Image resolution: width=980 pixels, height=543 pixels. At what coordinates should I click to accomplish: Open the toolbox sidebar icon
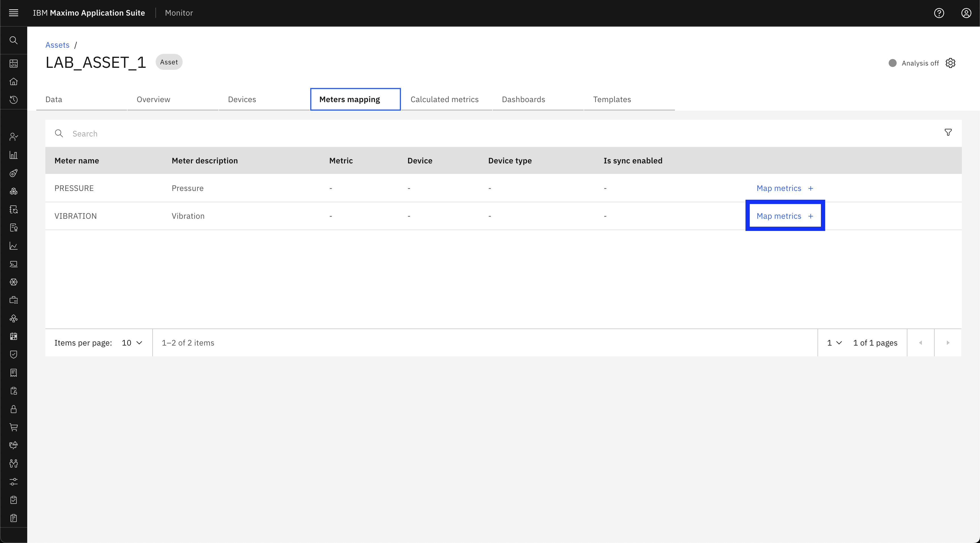click(x=14, y=300)
